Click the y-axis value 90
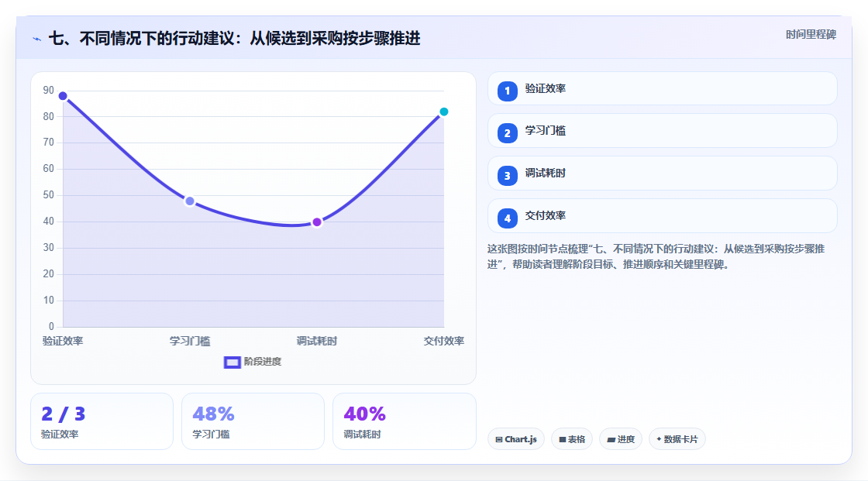This screenshot has height=481, width=868. pos(49,90)
